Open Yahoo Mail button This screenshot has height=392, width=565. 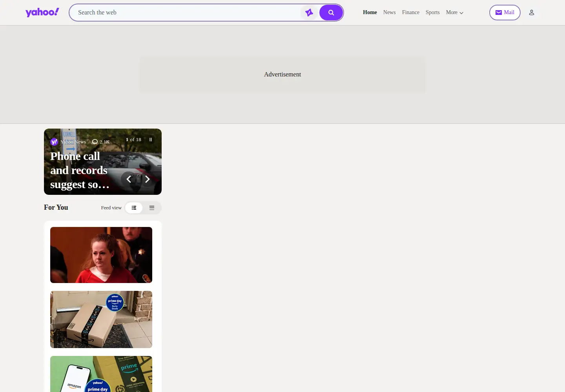(505, 13)
